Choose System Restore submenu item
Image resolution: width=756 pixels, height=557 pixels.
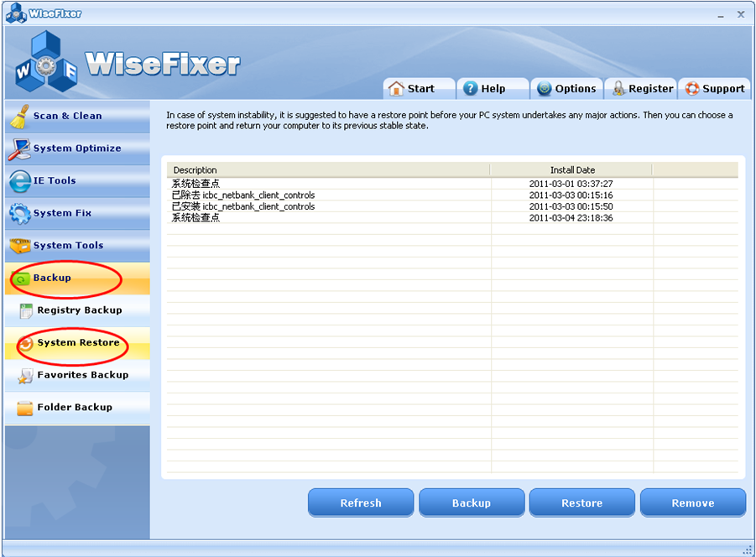77,342
